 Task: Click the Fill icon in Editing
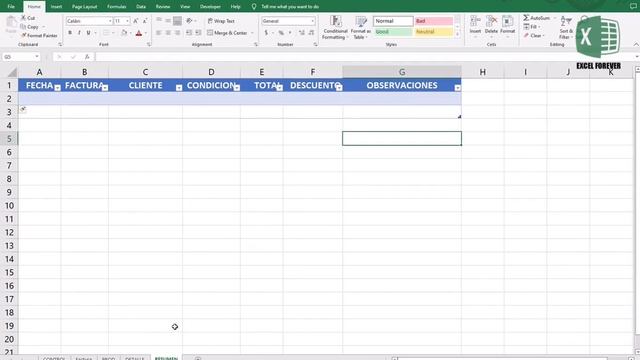pos(527,27)
